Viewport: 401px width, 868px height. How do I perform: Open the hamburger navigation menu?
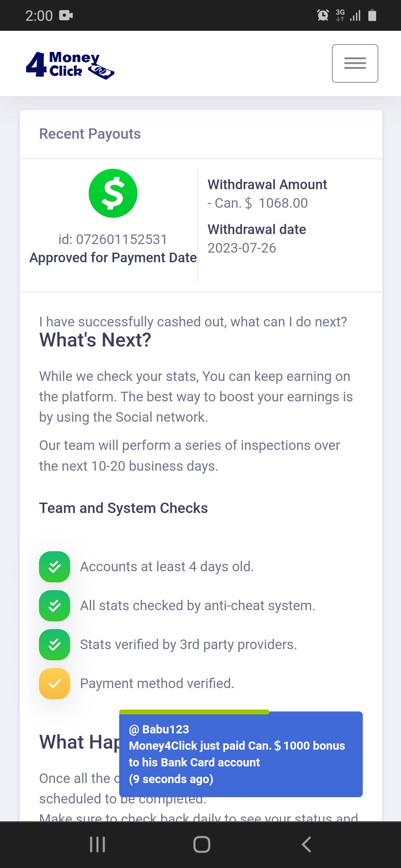coord(355,63)
